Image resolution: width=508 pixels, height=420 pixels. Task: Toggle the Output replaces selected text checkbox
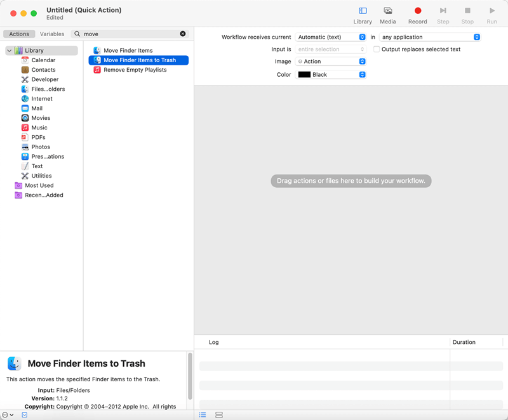coord(376,48)
